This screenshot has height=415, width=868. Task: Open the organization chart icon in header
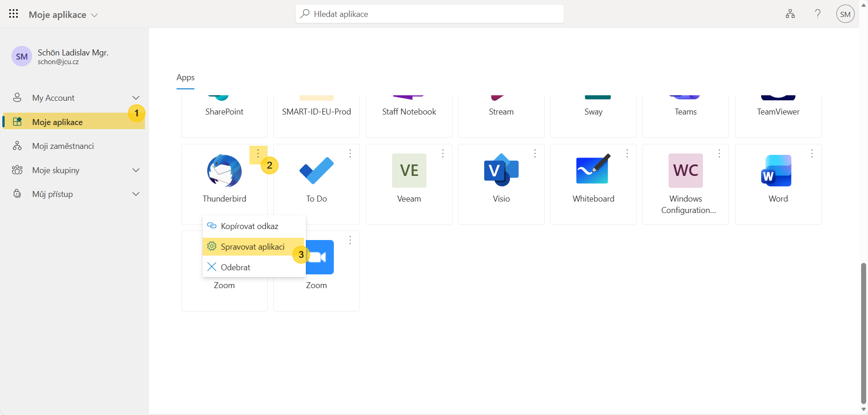[790, 14]
